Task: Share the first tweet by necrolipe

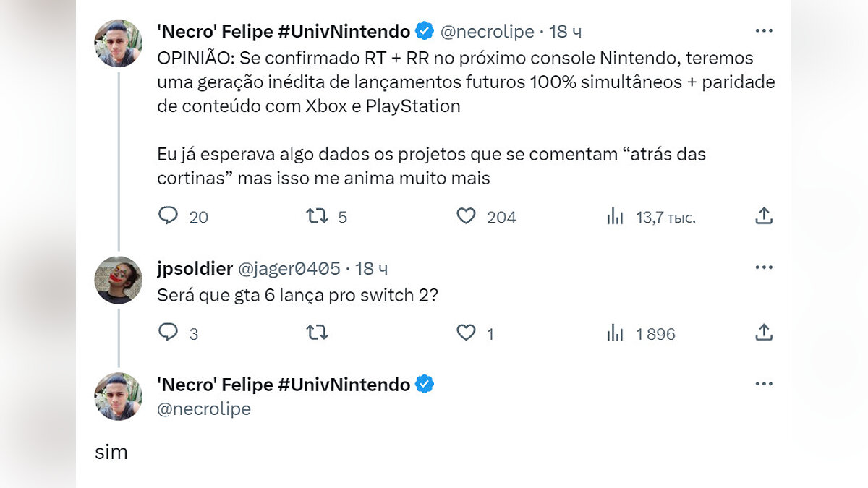Action: [764, 215]
